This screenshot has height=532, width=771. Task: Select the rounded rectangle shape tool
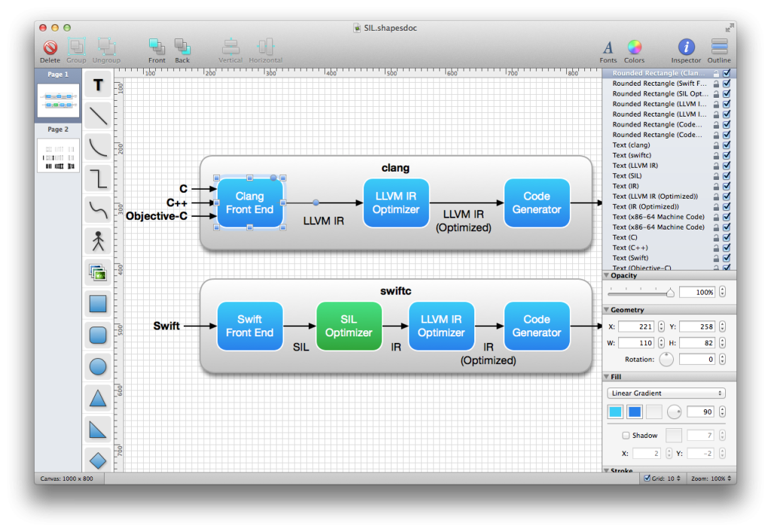(x=97, y=335)
